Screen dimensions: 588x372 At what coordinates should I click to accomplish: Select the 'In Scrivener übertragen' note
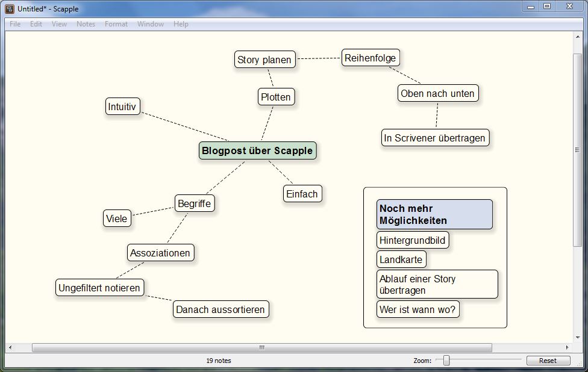434,138
